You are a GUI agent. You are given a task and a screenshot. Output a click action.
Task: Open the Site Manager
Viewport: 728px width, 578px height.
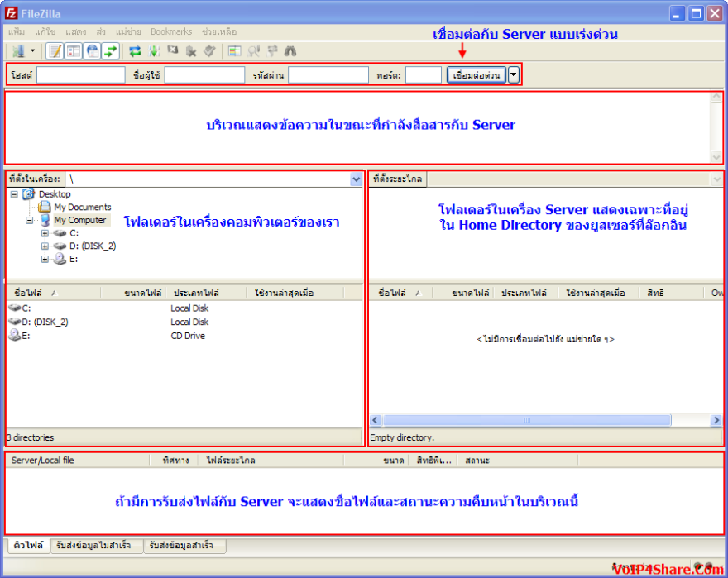(16, 50)
